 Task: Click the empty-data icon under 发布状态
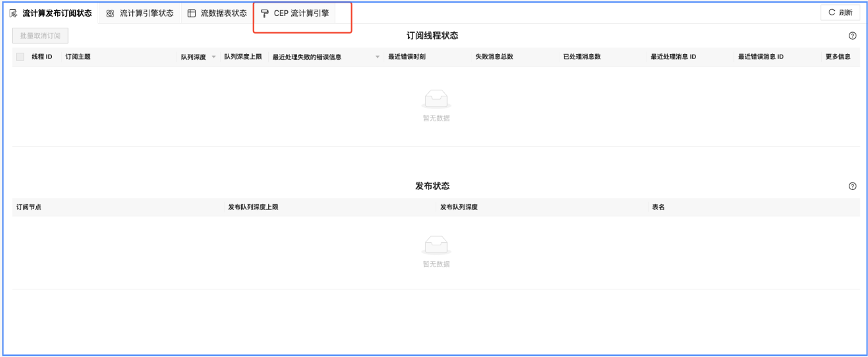point(436,246)
